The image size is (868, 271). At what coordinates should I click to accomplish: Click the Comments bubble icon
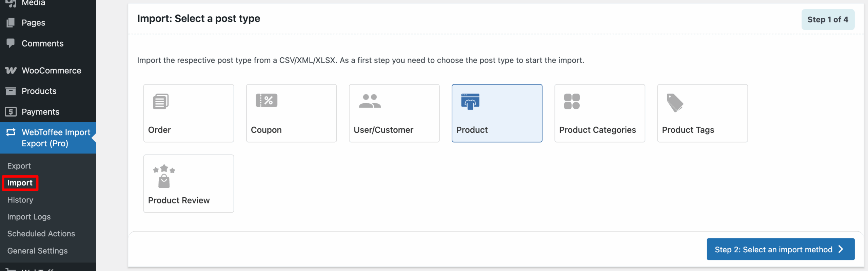11,43
